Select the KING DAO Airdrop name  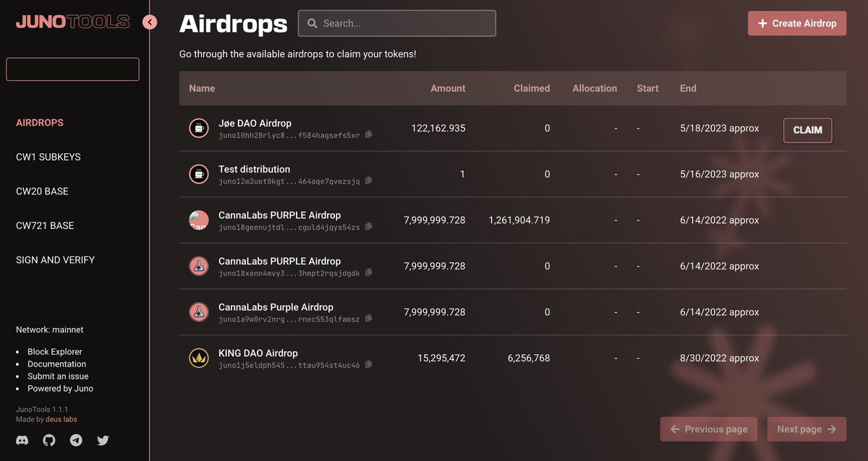pos(258,353)
